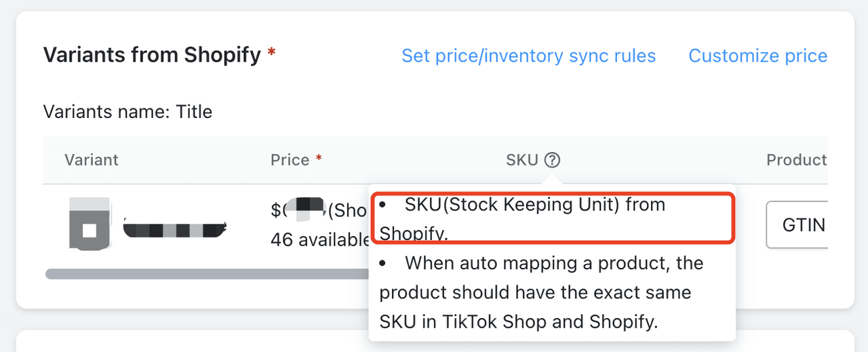This screenshot has height=352, width=868.
Task: Click the horizontal scrollbar under the variant row
Action: 207,274
